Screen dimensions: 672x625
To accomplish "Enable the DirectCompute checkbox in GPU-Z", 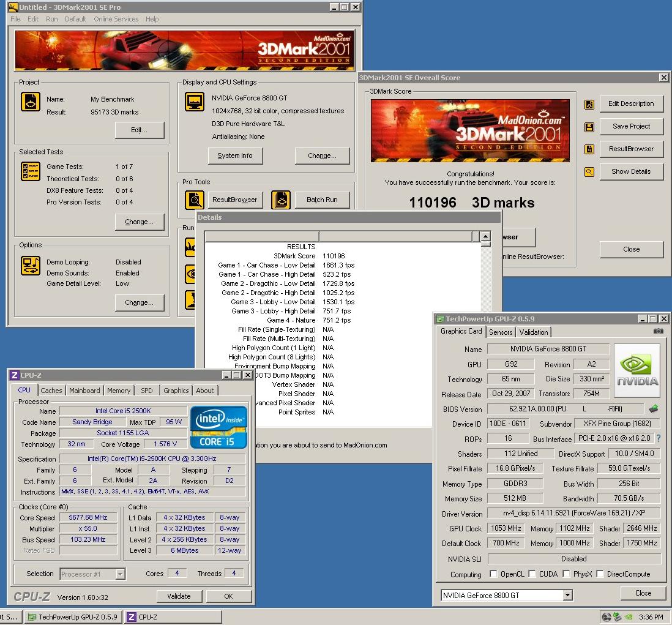I will [600, 574].
